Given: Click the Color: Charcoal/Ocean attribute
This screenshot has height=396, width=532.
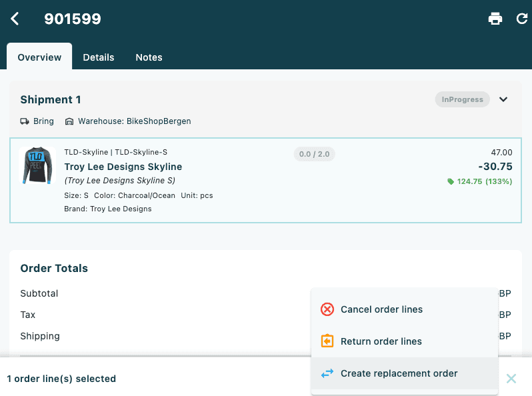Looking at the screenshot, I should 135,195.
